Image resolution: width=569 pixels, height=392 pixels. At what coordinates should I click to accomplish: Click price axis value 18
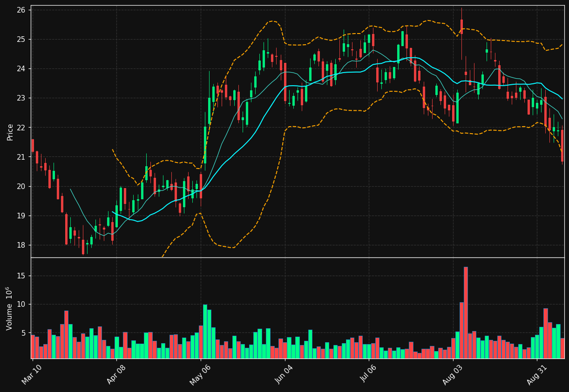click(x=22, y=245)
